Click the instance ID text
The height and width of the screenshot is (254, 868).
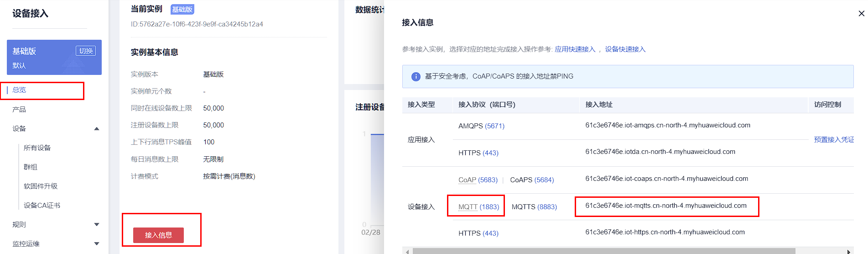coord(197,24)
